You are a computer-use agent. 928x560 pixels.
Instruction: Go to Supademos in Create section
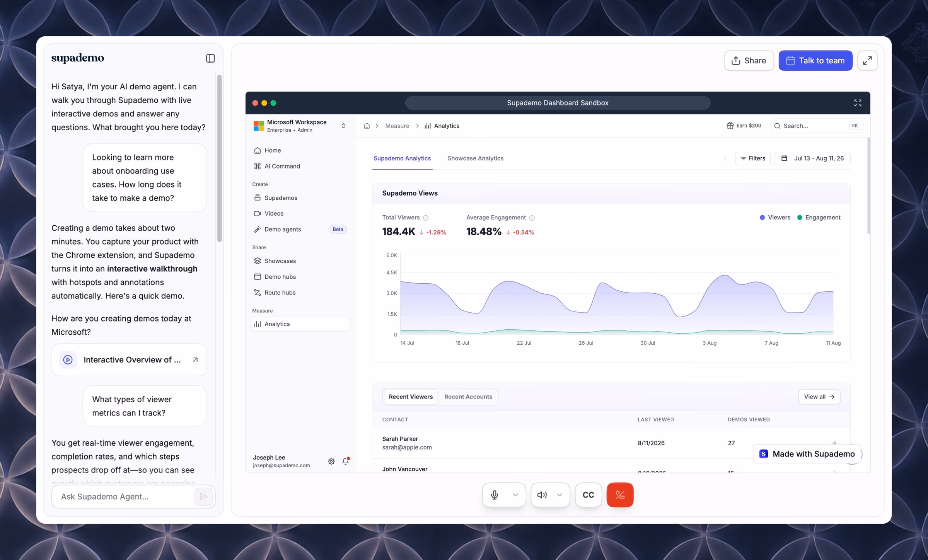coord(300,198)
